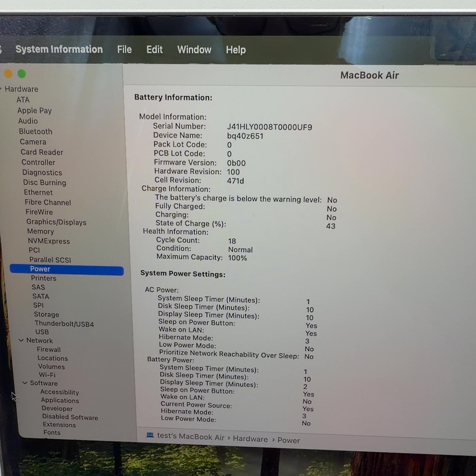Select Controller in the sidebar

click(x=38, y=162)
